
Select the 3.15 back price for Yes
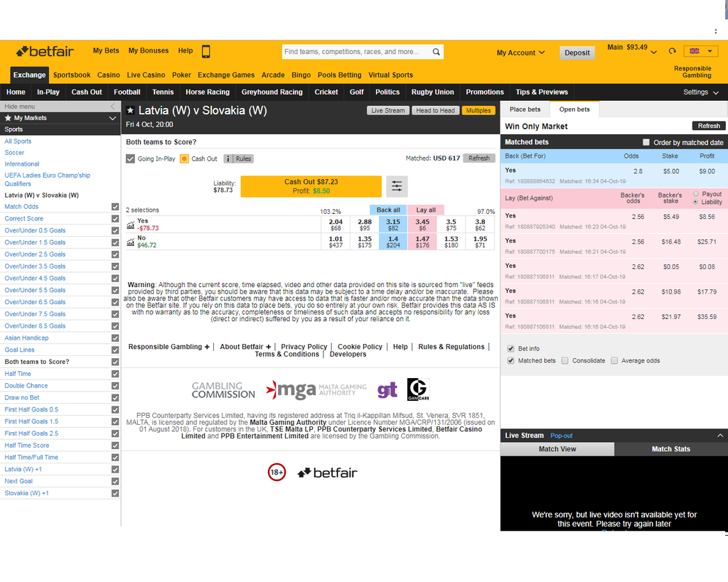point(392,225)
